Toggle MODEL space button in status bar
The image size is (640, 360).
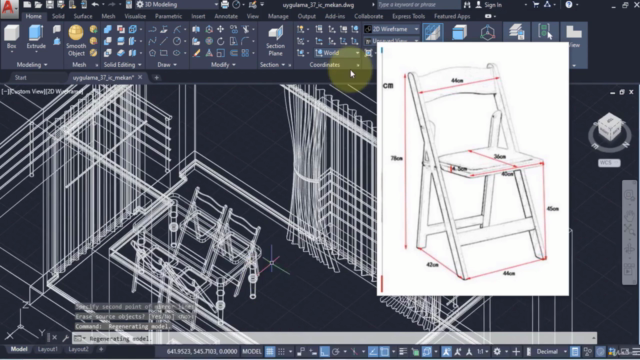(252, 351)
